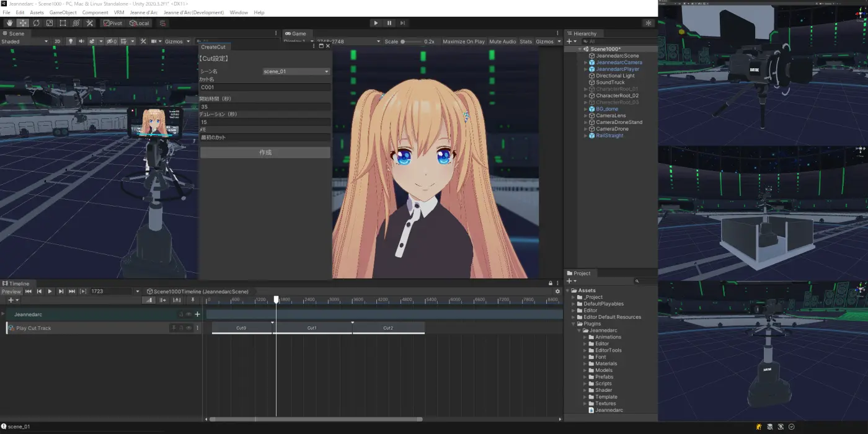Expand the Jeannedarc folder in Project panel
868x434 pixels.
(578, 330)
